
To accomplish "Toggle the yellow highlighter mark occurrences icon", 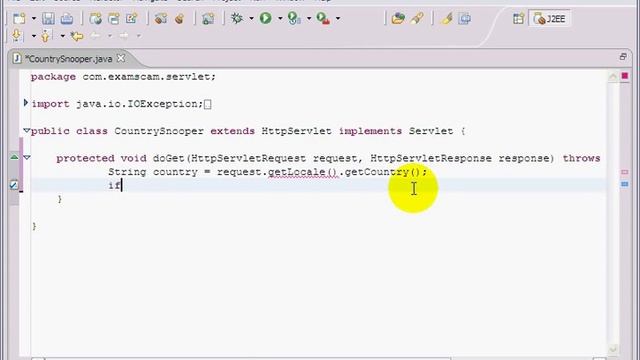I will pos(447,18).
